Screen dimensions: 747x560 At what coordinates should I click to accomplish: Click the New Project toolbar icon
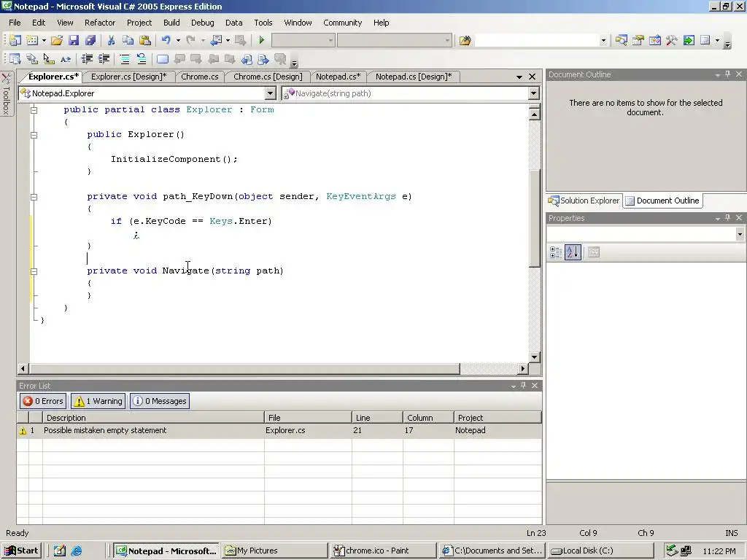(15, 41)
